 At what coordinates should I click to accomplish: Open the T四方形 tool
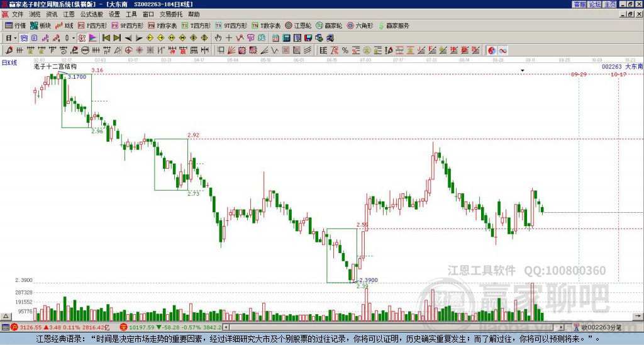196,25
